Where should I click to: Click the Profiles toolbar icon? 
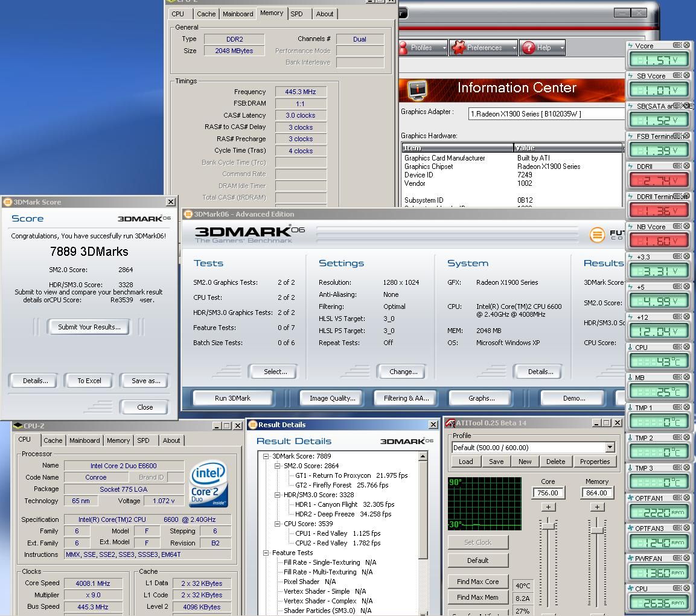pyautogui.click(x=403, y=48)
